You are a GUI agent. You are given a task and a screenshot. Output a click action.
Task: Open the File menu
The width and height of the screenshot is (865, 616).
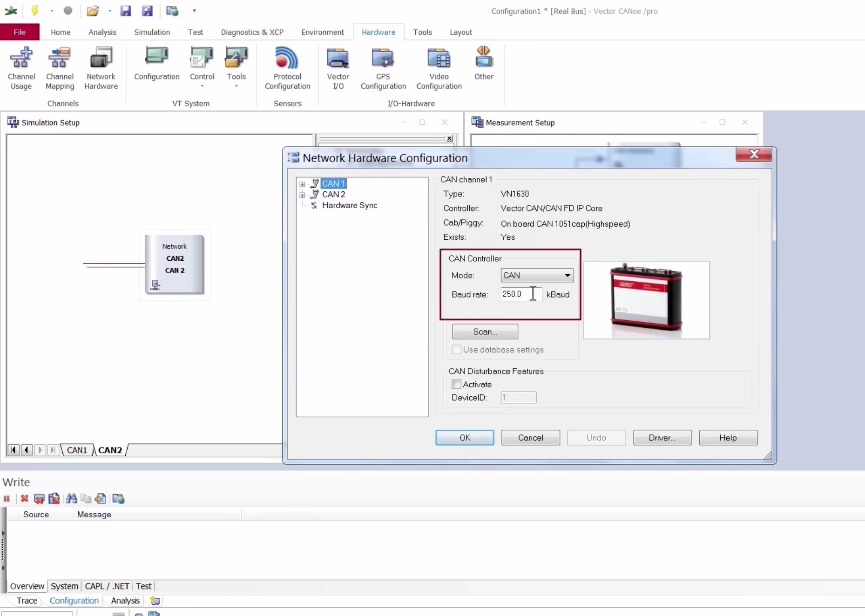point(20,32)
